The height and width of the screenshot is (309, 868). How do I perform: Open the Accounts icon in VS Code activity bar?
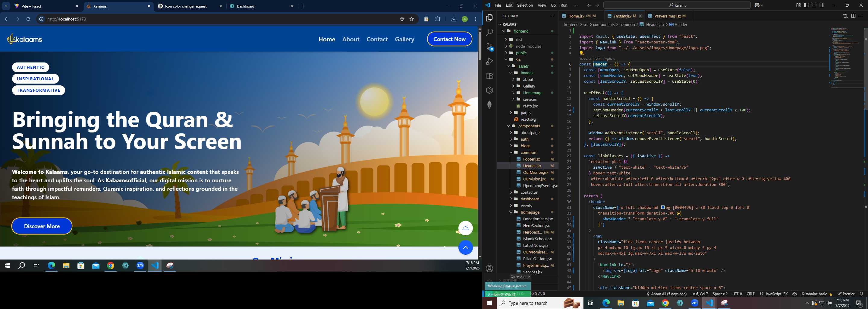tap(489, 269)
